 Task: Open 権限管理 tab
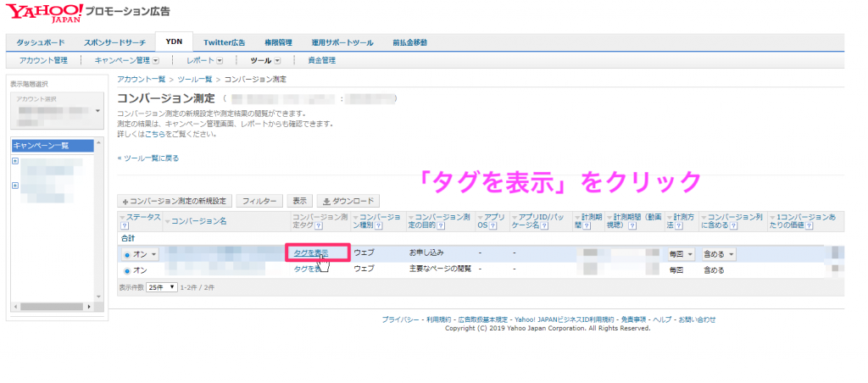[278, 42]
